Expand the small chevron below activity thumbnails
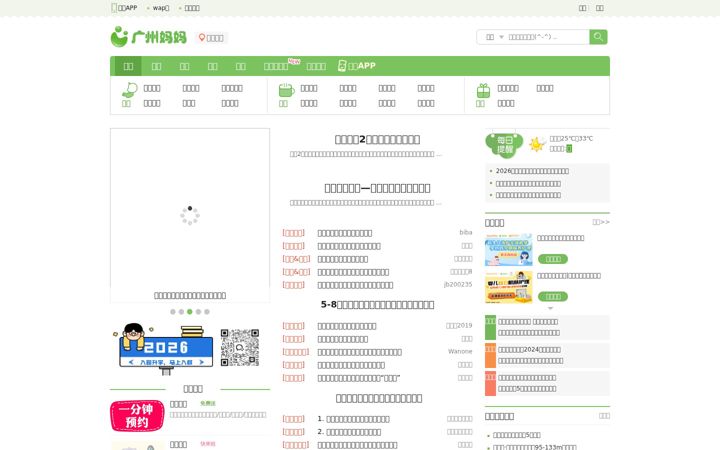 (x=550, y=309)
